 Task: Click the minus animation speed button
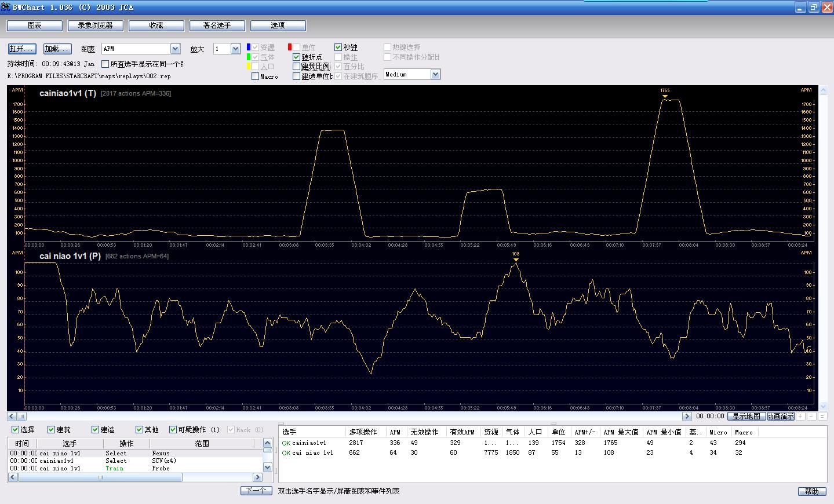click(x=811, y=417)
